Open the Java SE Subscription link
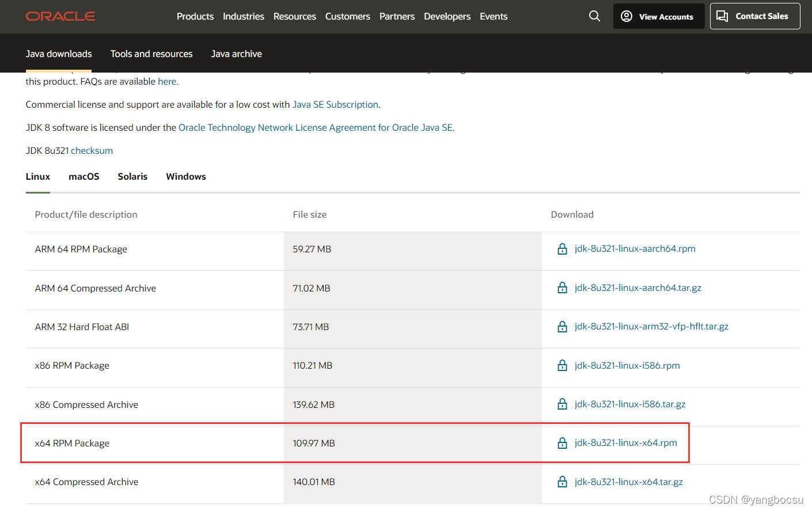 click(x=335, y=104)
